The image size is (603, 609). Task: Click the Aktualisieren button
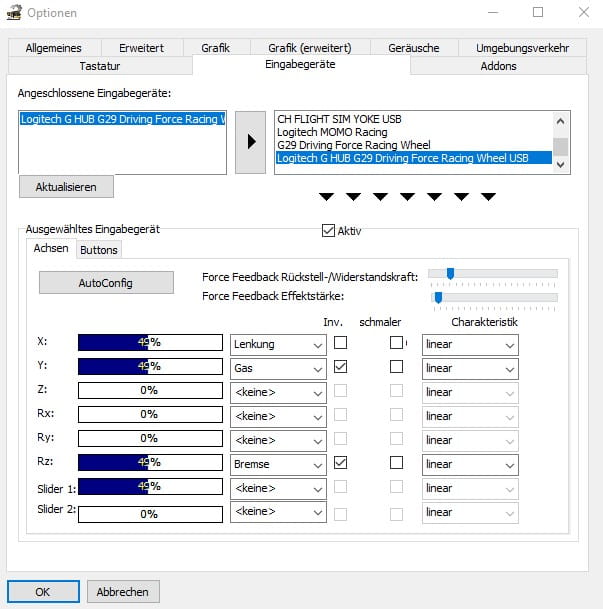click(66, 187)
